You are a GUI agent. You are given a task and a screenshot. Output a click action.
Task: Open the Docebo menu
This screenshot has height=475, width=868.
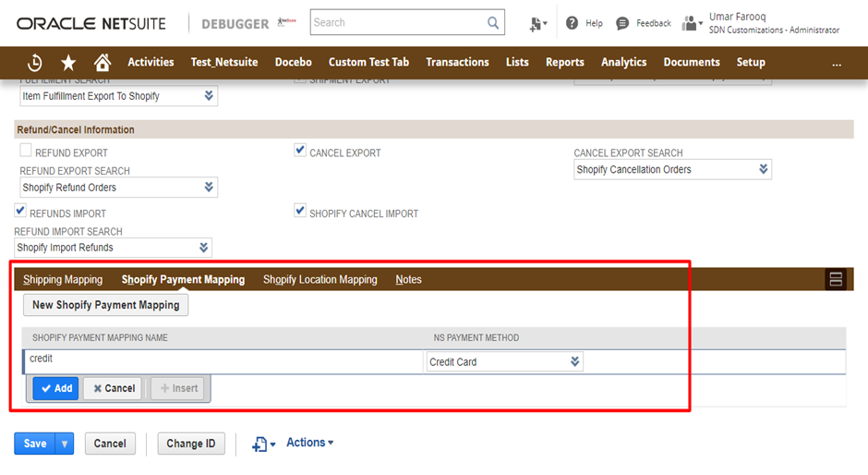(294, 62)
